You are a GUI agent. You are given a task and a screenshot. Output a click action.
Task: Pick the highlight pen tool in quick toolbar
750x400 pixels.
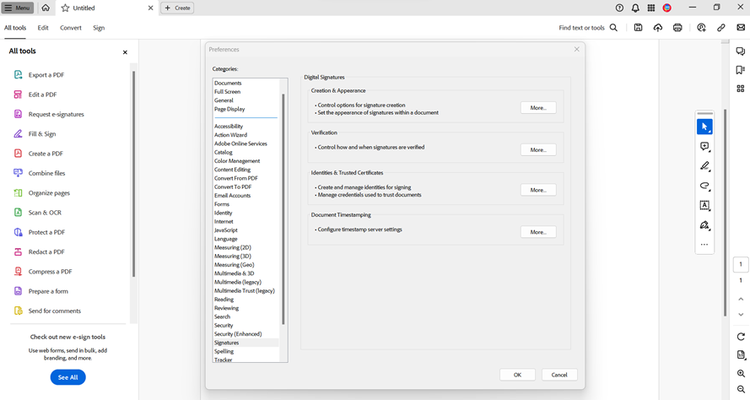pos(705,166)
